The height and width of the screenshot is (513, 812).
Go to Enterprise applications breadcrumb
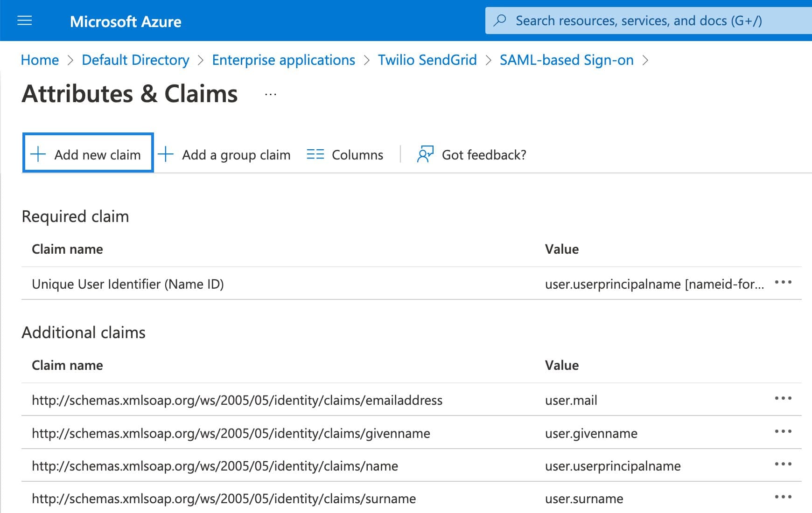(283, 60)
